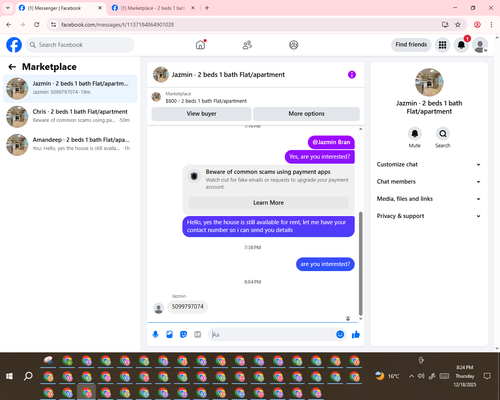Reload the page

(x=37, y=24)
